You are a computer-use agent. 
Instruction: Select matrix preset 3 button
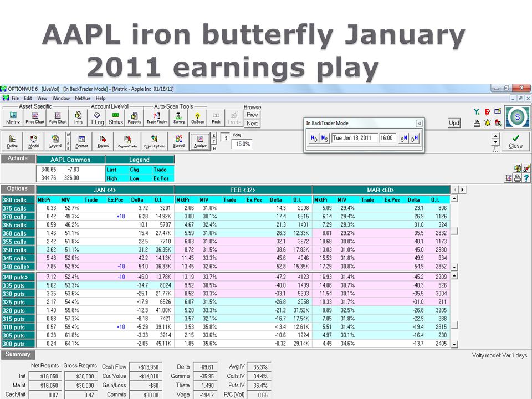(69, 149)
